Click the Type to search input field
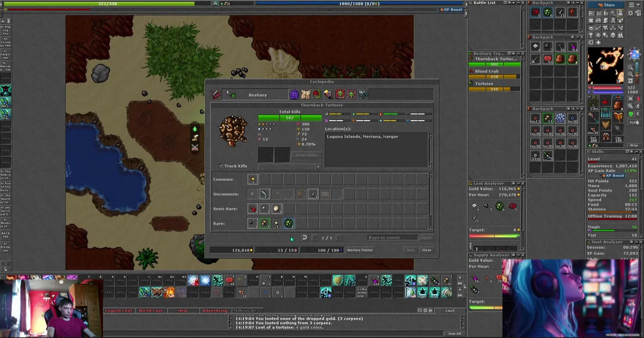Screen dimensions: 644x338 392,238
